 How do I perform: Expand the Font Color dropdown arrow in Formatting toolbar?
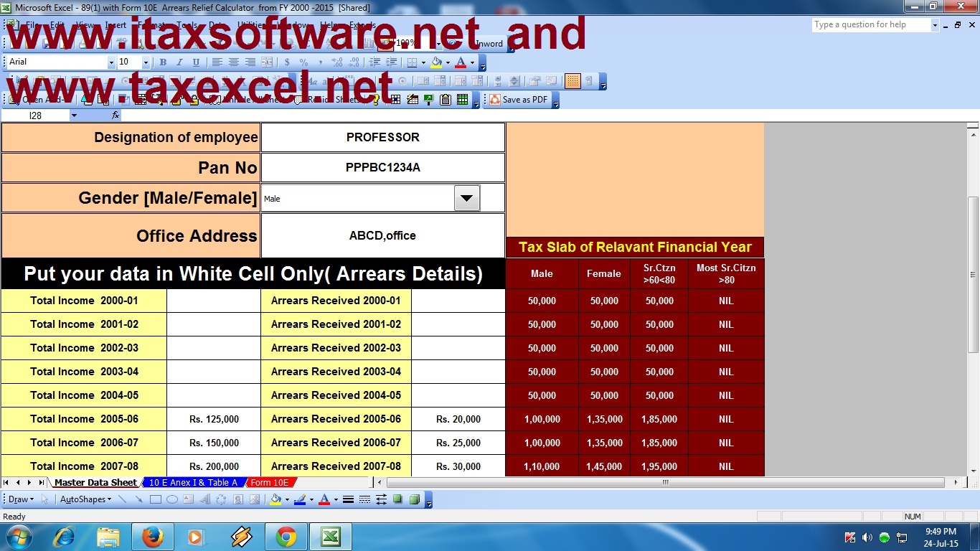(472, 62)
